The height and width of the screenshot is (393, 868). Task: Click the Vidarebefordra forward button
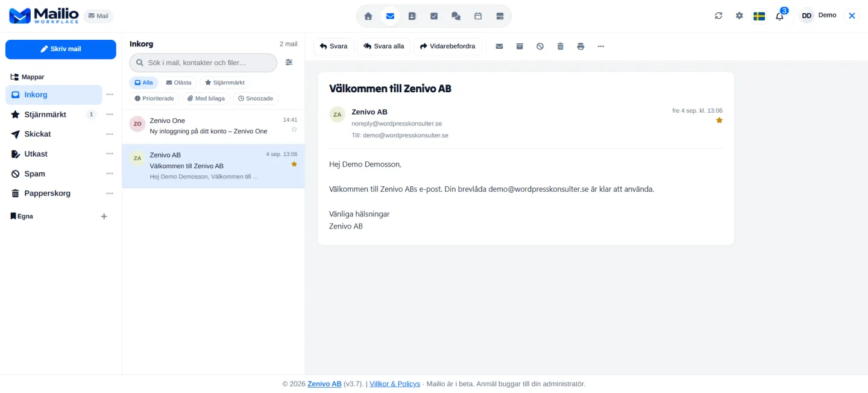click(448, 46)
